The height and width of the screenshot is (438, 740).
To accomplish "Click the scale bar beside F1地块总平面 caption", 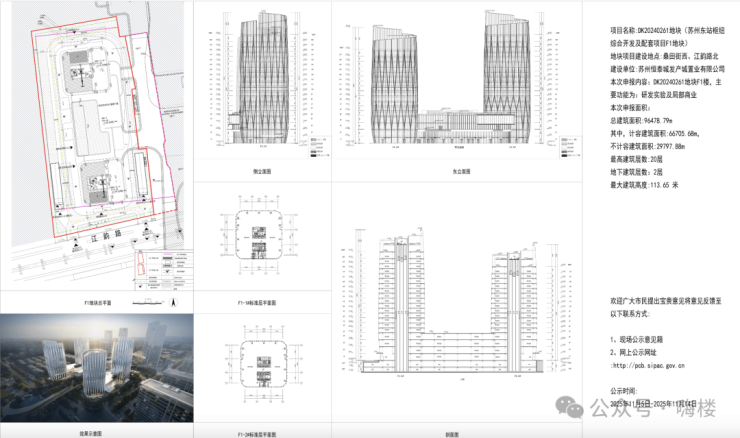I will click(148, 303).
